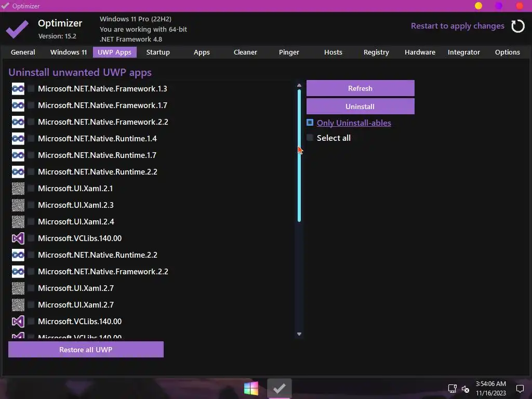Check Microsoft.NET.Native.Framework.1.7 checkbox

(x=31, y=105)
